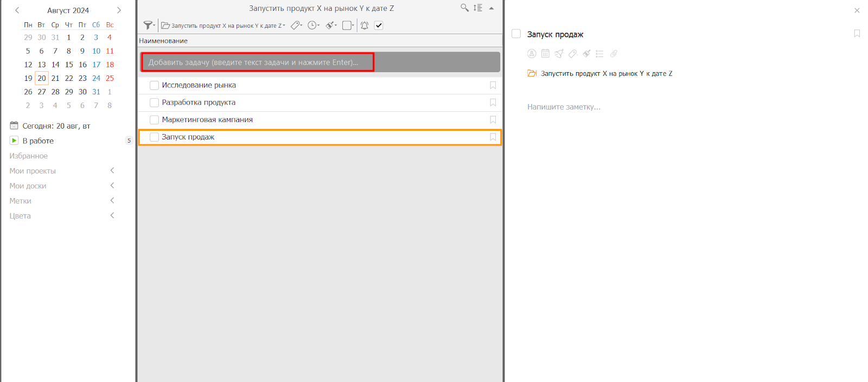Image resolution: width=868 pixels, height=382 pixels.
Task: Attach a file with the paperclip icon
Action: coord(614,54)
